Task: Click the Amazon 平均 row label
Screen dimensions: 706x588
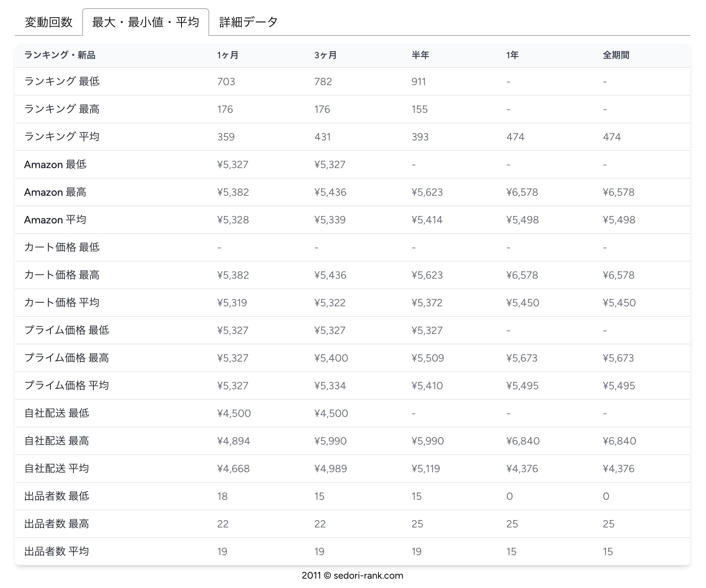Action: 55,220
